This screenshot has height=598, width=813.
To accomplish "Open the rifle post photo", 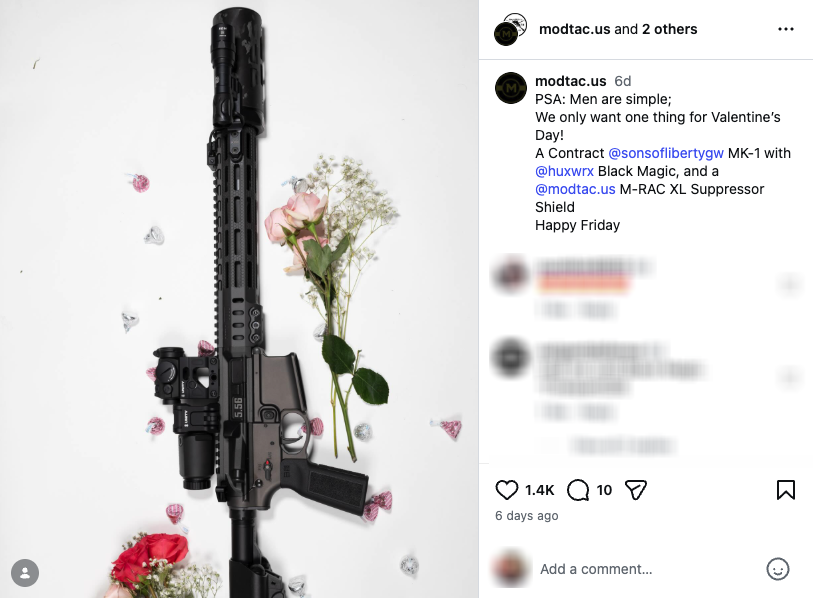I will tap(239, 299).
